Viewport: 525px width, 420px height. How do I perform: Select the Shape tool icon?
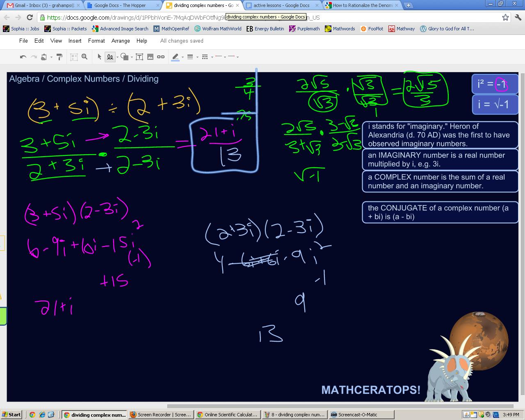[124, 57]
